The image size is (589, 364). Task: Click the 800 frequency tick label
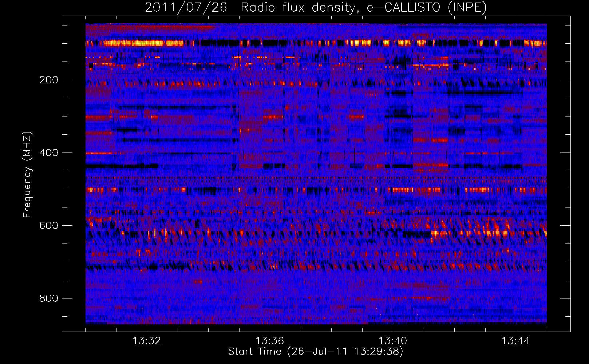click(x=49, y=298)
